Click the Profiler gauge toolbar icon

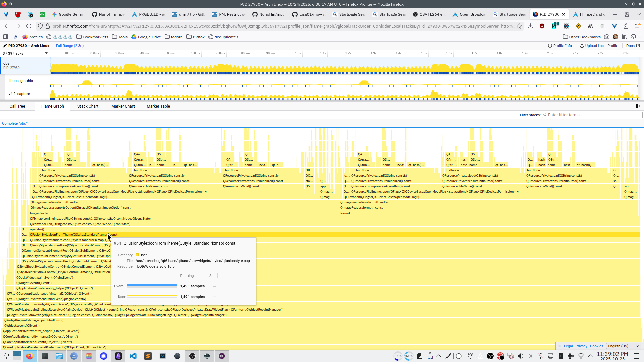click(x=633, y=37)
